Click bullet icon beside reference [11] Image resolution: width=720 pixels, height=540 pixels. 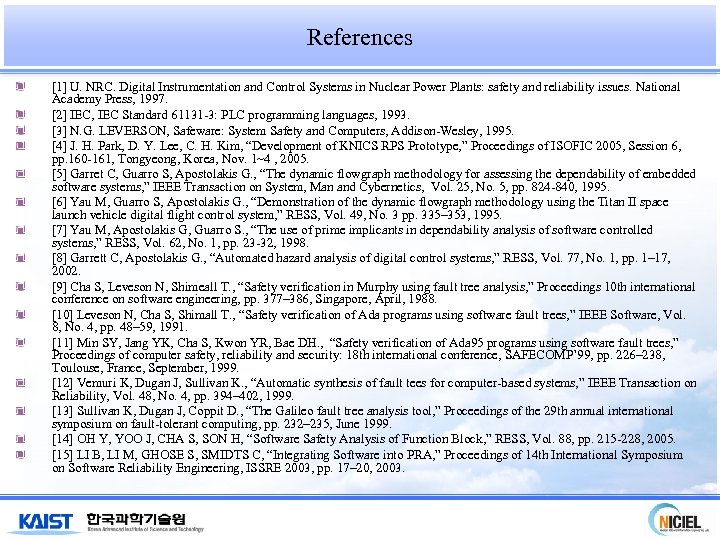click(x=20, y=342)
